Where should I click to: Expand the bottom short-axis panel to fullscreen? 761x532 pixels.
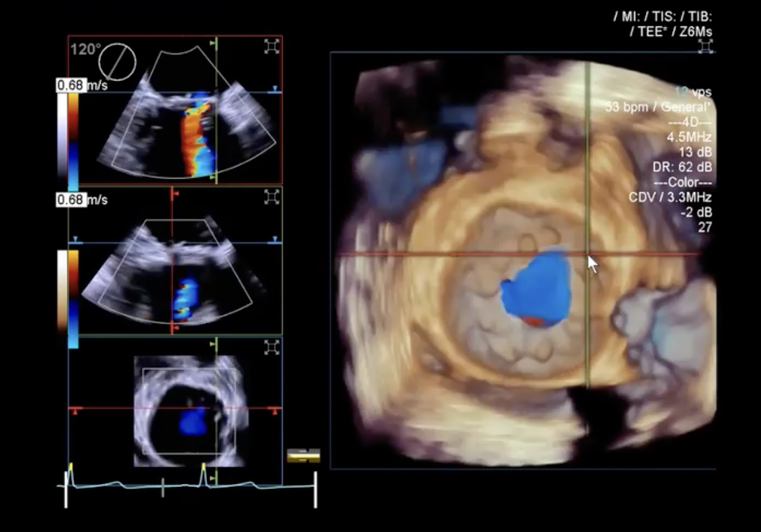pyautogui.click(x=272, y=347)
